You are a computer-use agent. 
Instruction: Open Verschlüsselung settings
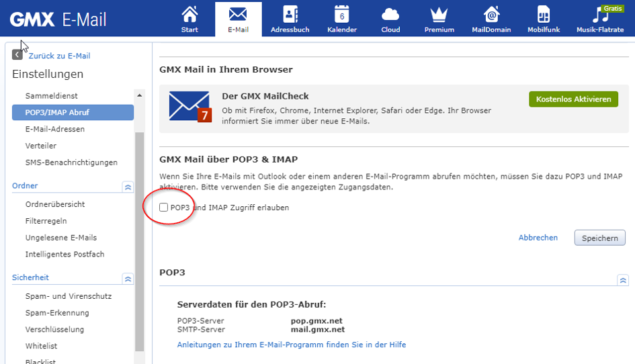tap(54, 330)
